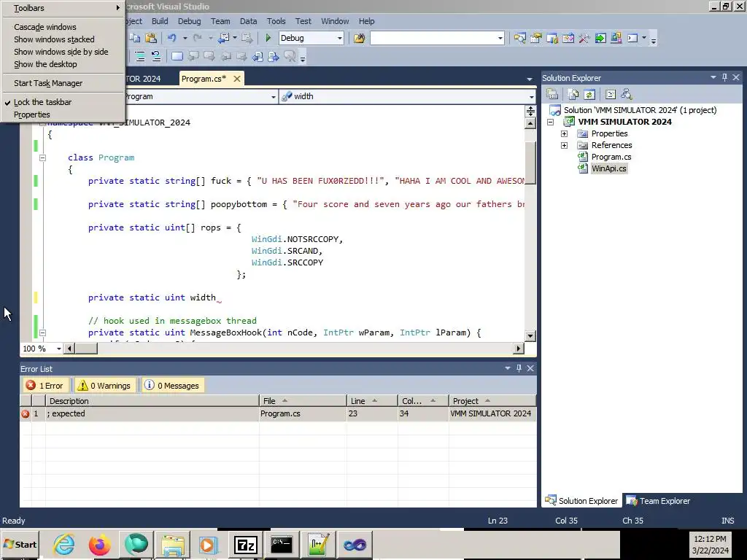The image size is (747, 560).
Task: Select WinApi.cs in Solution Explorer
Action: click(x=608, y=168)
